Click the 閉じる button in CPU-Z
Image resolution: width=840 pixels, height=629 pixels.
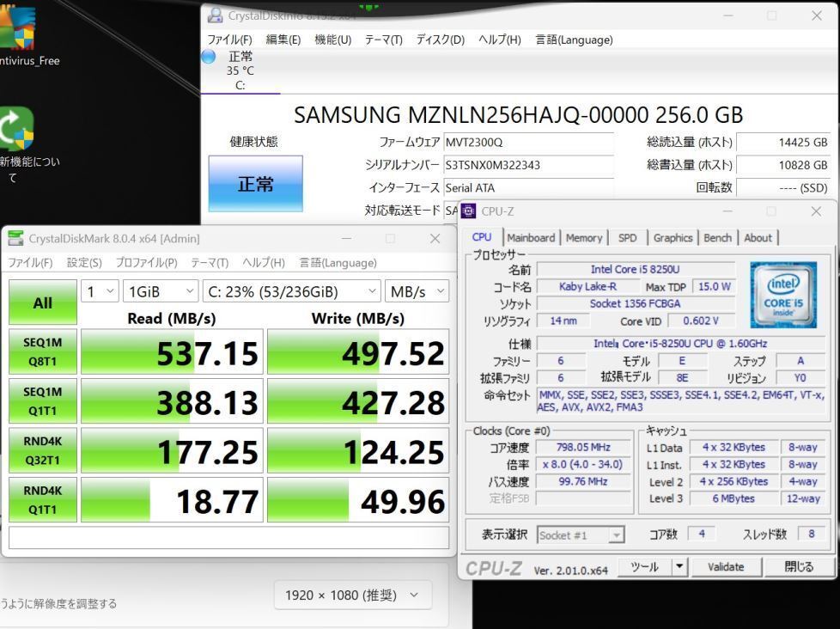coord(799,567)
